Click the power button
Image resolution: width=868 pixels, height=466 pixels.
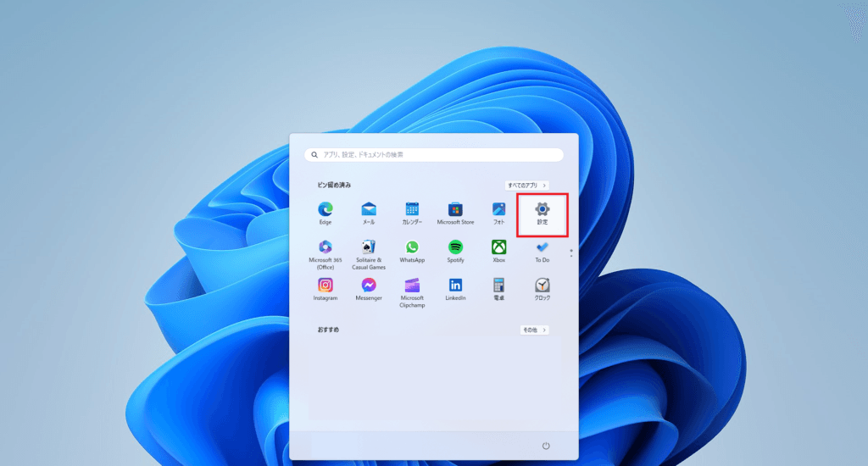pos(546,446)
